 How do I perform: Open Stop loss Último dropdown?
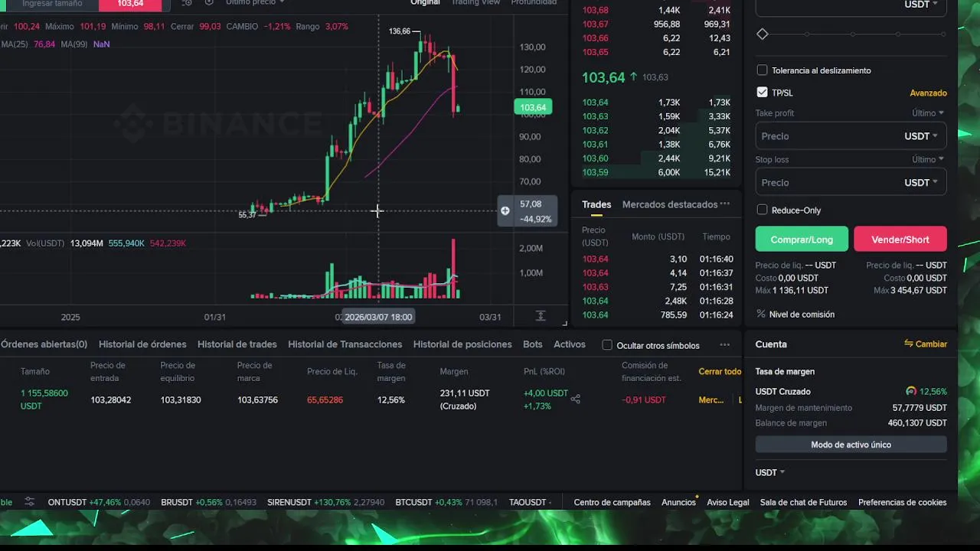point(928,160)
